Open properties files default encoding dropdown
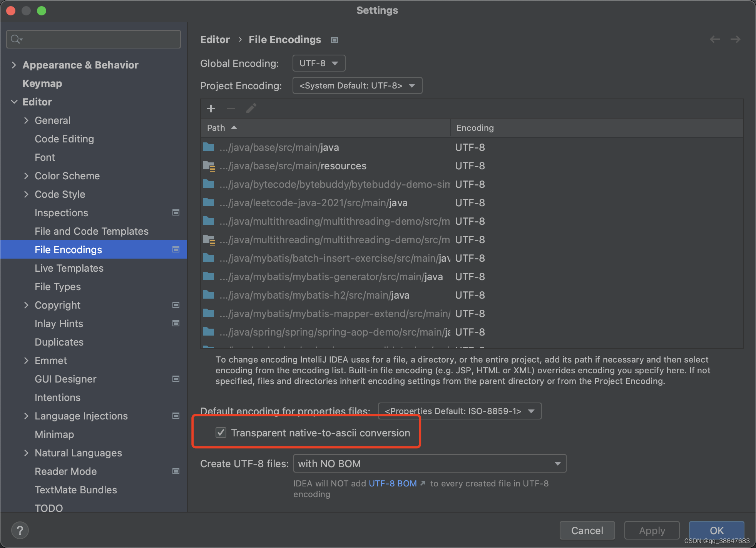756x548 pixels. point(460,411)
